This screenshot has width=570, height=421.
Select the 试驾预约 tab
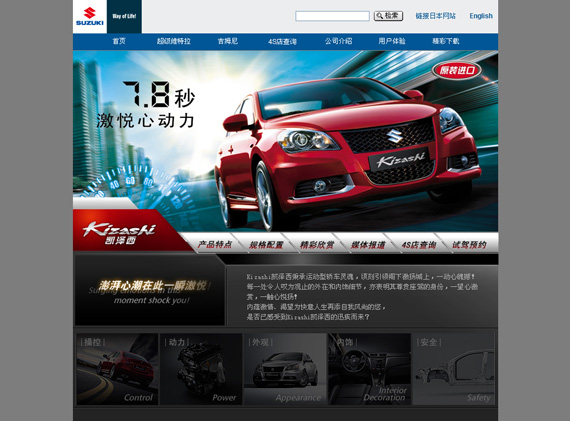[x=469, y=245]
